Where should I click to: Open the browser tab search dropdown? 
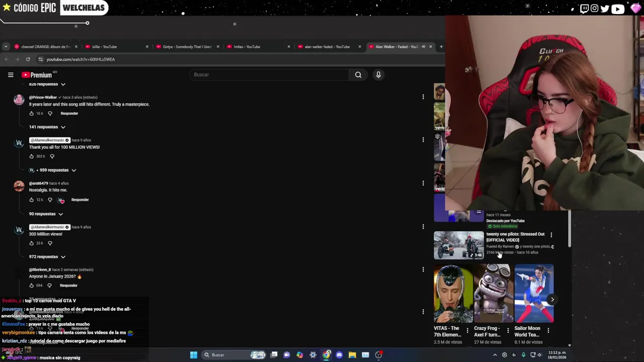[x=6, y=47]
